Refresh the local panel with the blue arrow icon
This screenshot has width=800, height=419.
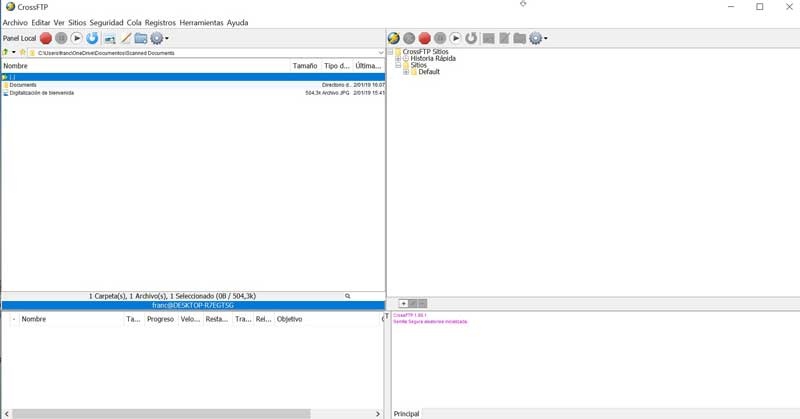[92, 38]
